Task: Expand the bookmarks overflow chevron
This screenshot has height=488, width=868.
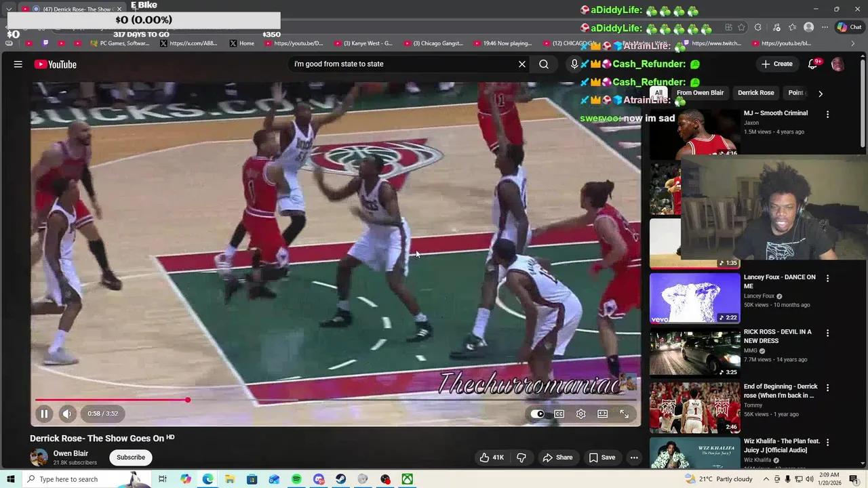Action: tap(853, 43)
